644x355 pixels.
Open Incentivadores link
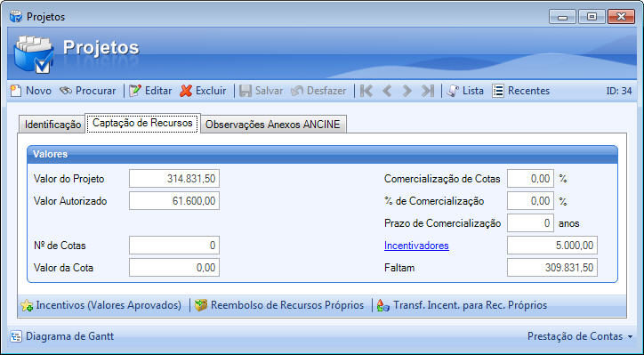(x=416, y=246)
